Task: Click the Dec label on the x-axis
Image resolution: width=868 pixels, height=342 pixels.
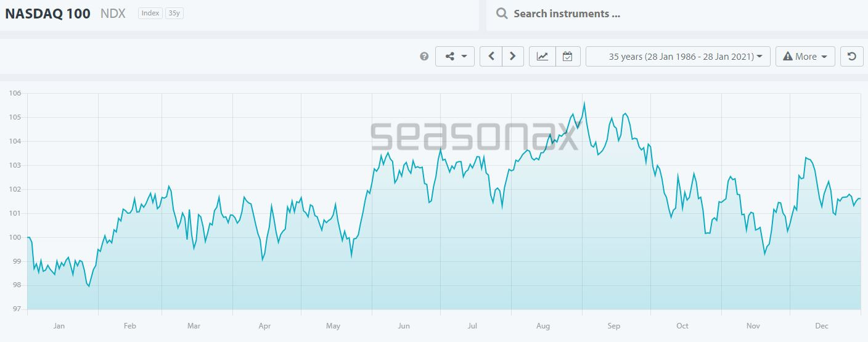Action: (821, 326)
